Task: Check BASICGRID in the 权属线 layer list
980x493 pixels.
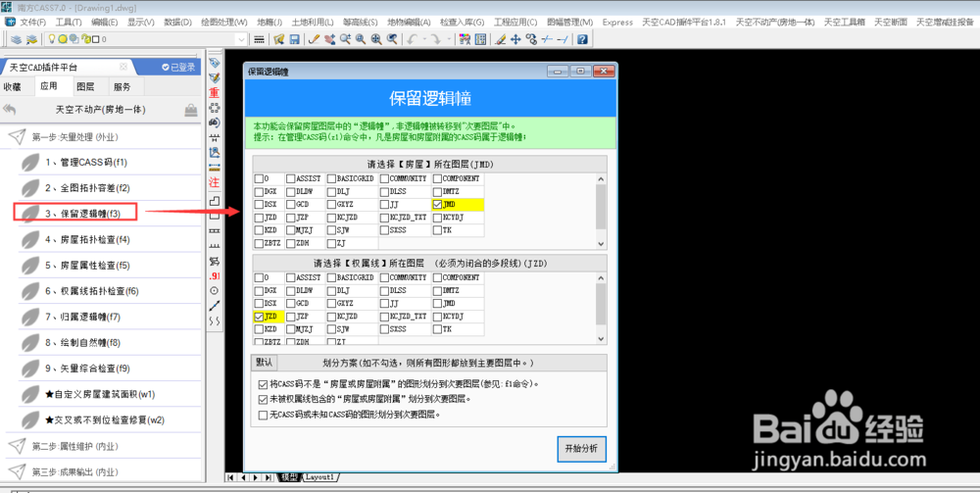Action: point(331,277)
